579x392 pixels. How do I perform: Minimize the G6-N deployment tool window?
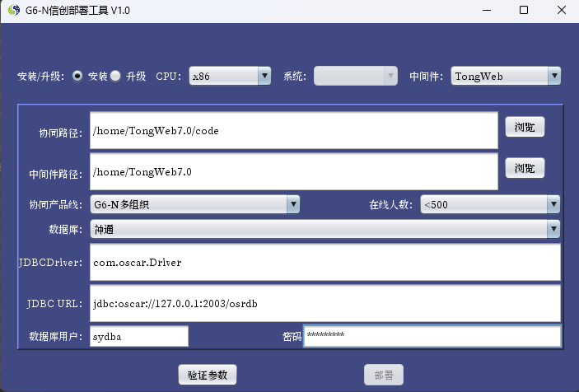(487, 11)
